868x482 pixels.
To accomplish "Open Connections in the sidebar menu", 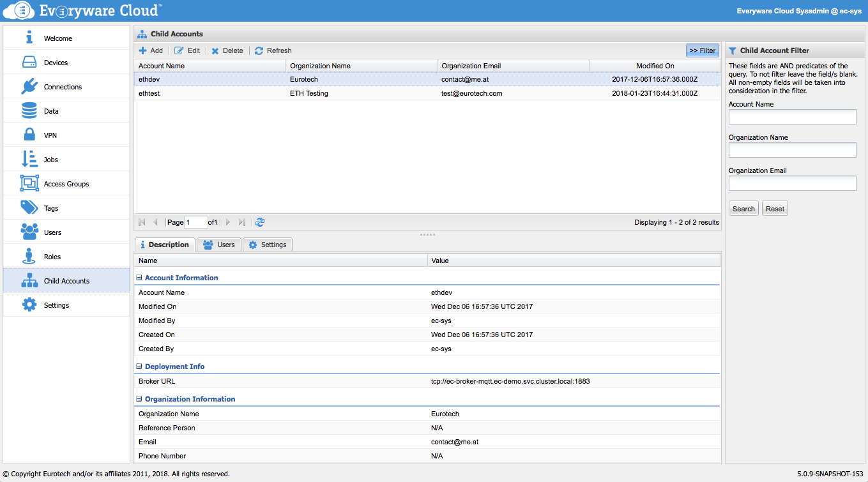I will point(66,87).
